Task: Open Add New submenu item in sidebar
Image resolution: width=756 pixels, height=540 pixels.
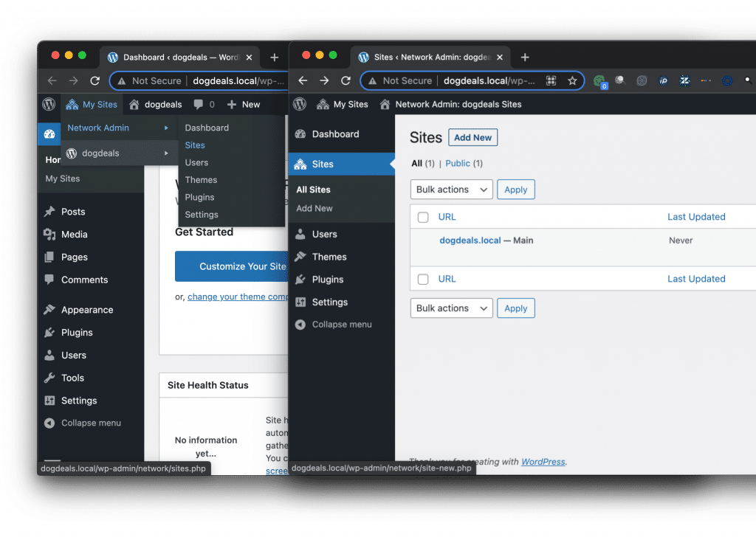Action: (315, 209)
